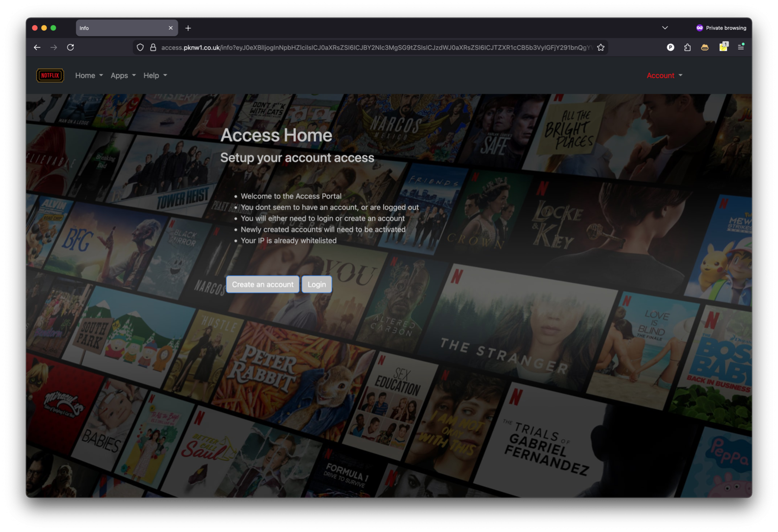Click the orange extension icon in toolbar
Image resolution: width=778 pixels, height=532 pixels.
[x=704, y=47]
